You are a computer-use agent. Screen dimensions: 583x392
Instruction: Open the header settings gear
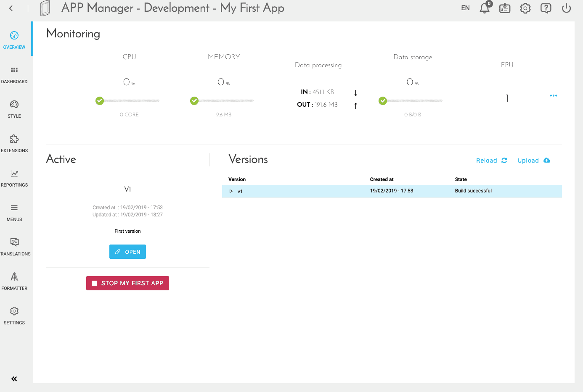click(525, 8)
